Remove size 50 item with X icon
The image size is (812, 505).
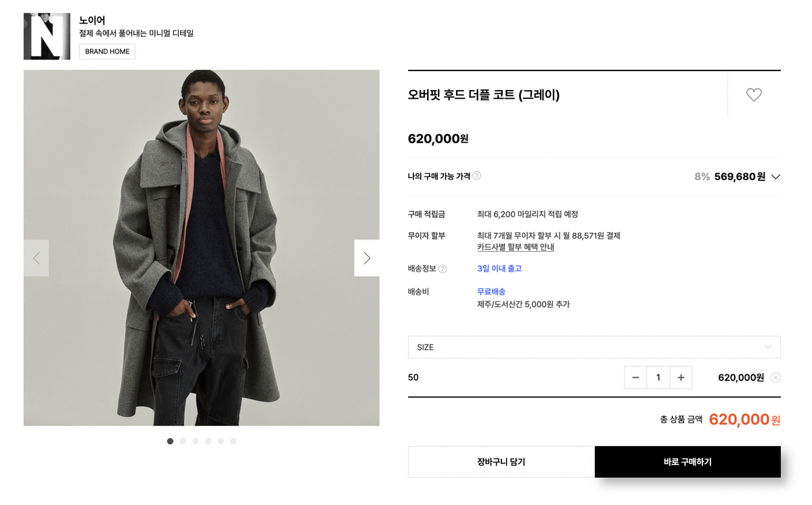(775, 378)
